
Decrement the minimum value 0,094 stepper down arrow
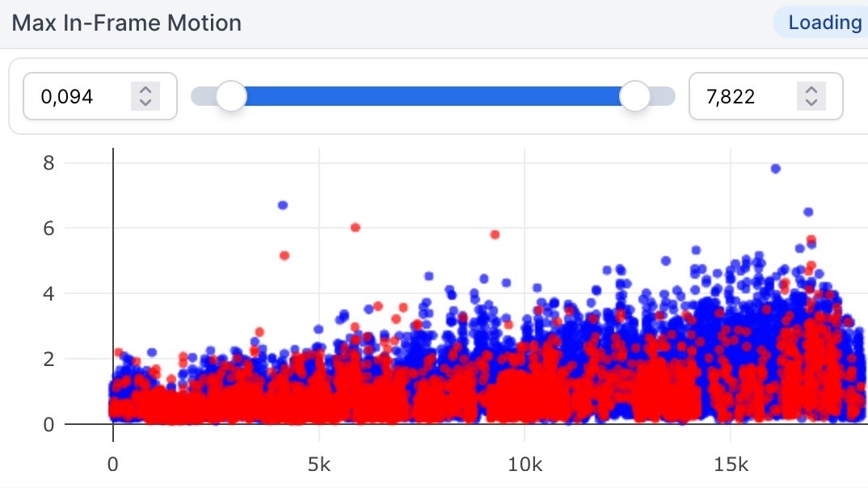pyautogui.click(x=145, y=103)
